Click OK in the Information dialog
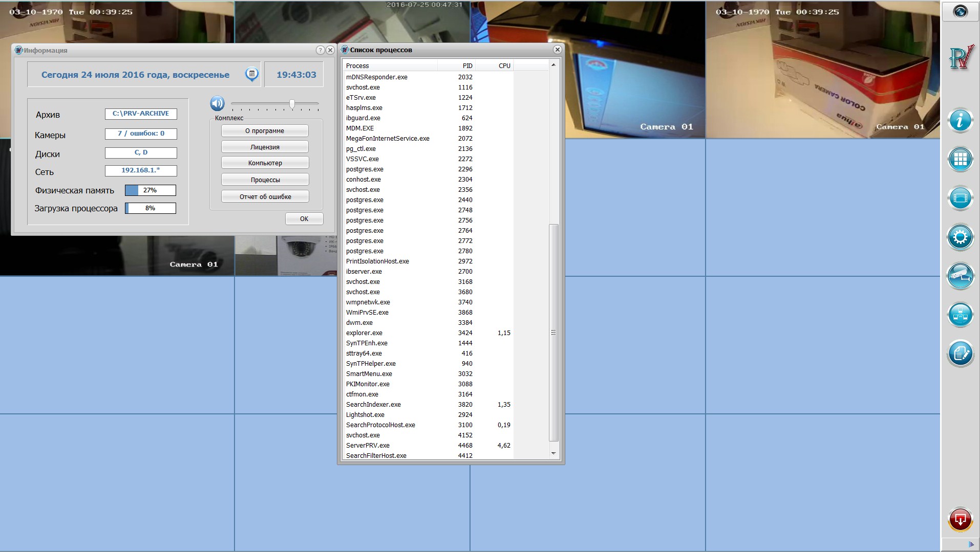Screen dimensions: 980x552 304,219
